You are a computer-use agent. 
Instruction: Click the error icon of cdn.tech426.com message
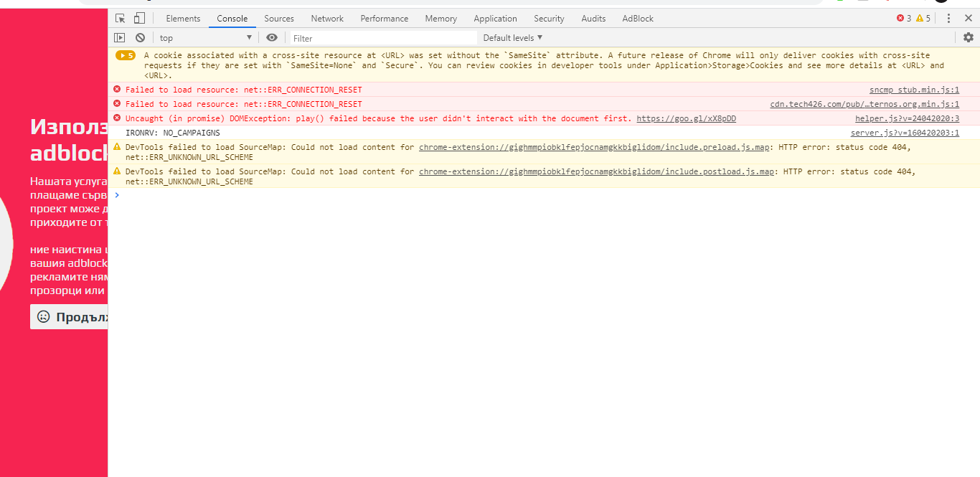tap(117, 104)
